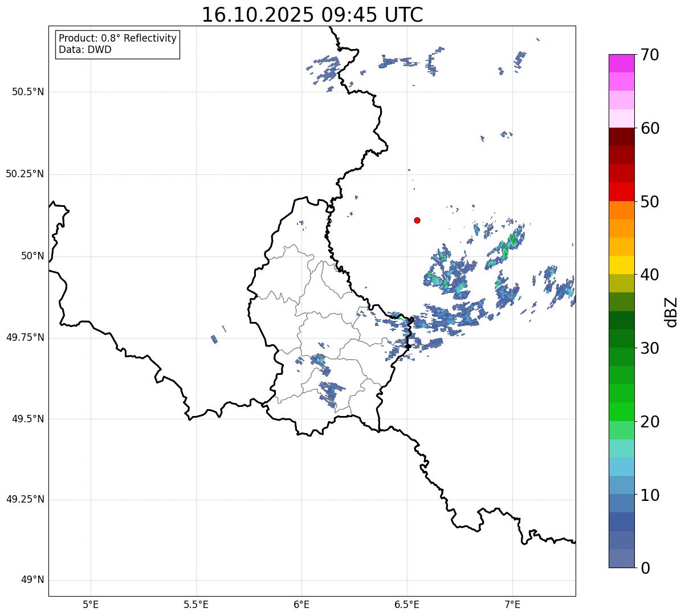Click the latitude label 50.5°N
This screenshot has height=616, width=685.
tap(28, 92)
